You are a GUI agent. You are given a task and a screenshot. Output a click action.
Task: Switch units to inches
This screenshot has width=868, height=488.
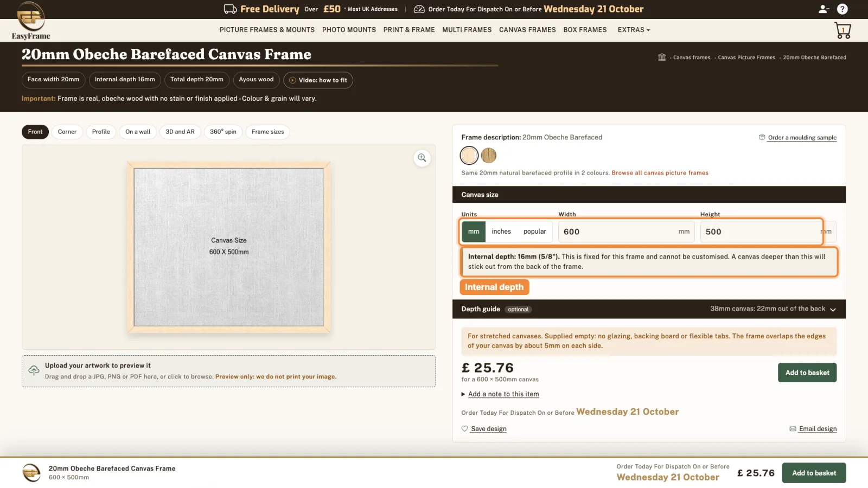tap(501, 232)
